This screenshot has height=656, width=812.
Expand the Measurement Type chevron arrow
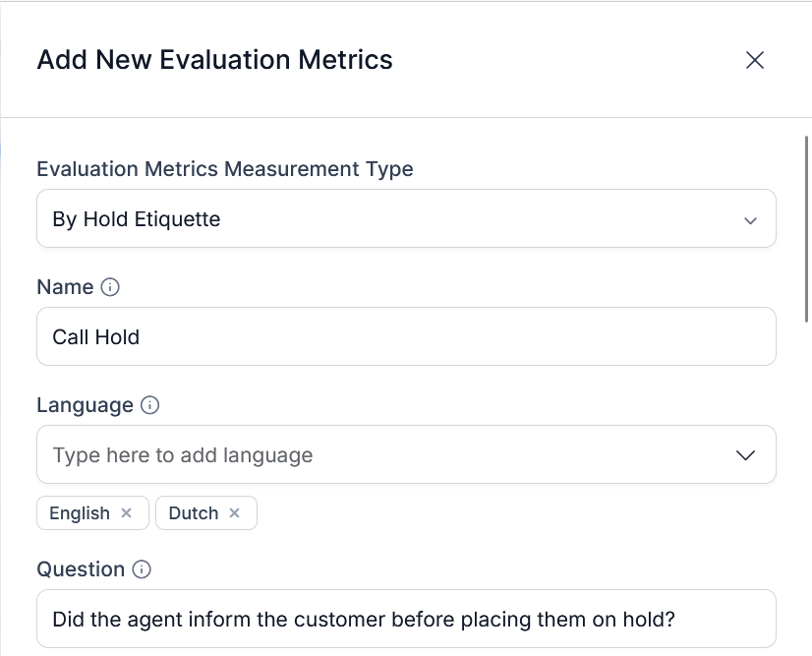click(751, 219)
